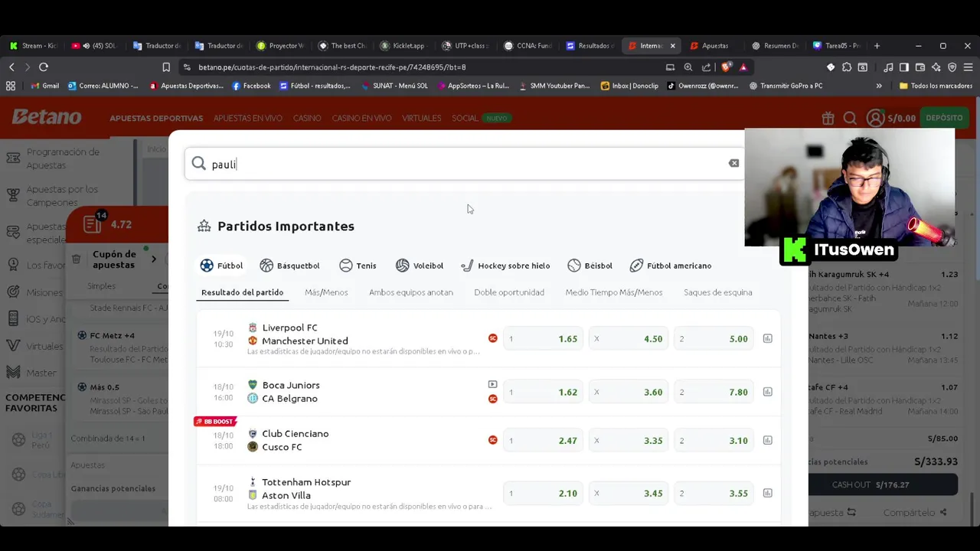Go to Casino en Vivo section
980x551 pixels.
click(361, 118)
